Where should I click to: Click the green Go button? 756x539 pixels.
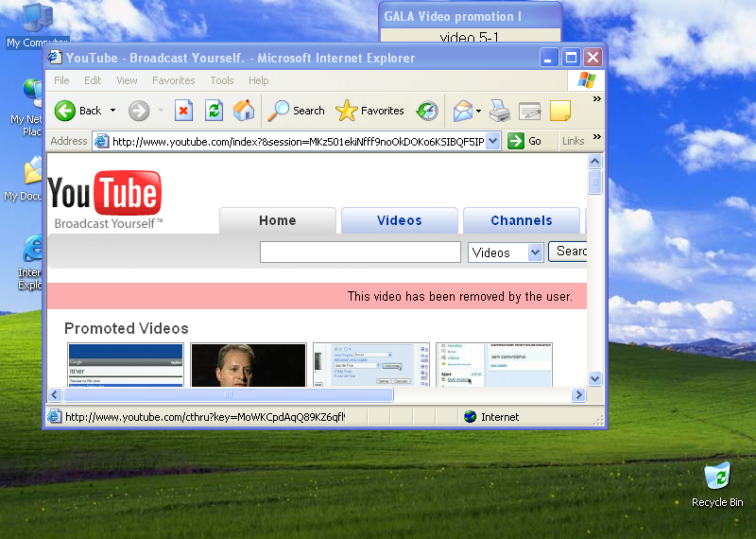524,142
